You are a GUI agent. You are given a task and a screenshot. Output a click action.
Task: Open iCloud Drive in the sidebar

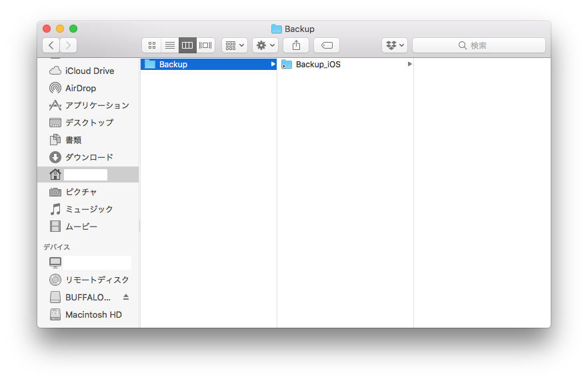coord(88,71)
